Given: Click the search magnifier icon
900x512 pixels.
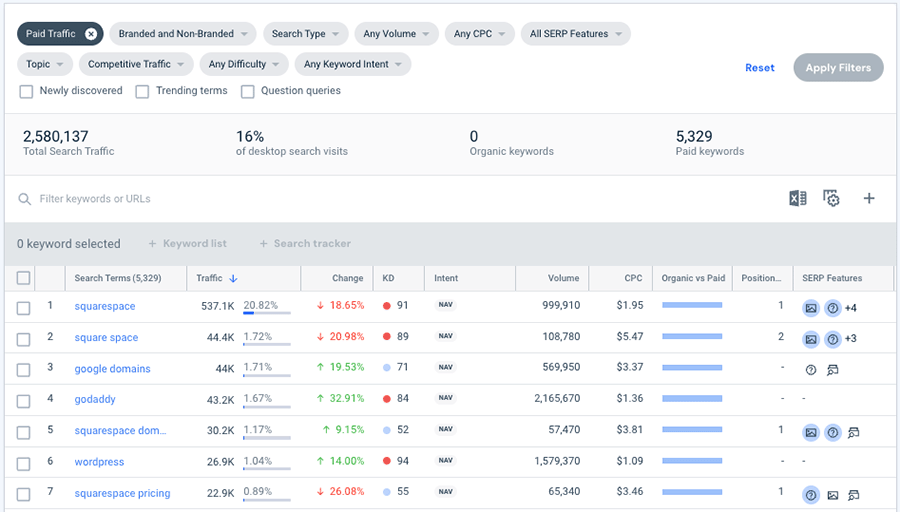Looking at the screenshot, I should click(24, 199).
